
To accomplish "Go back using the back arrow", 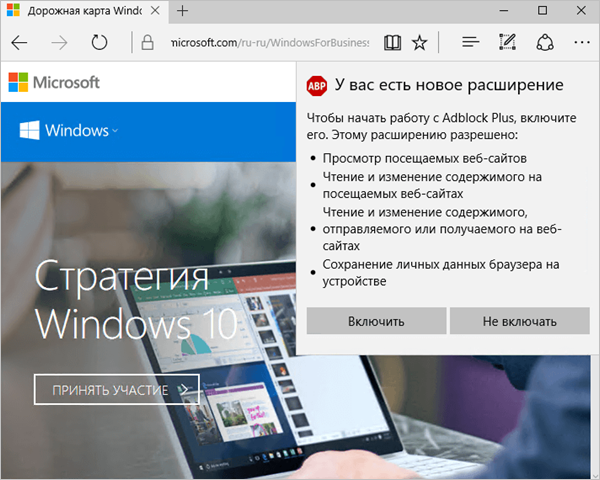I will pos(19,43).
